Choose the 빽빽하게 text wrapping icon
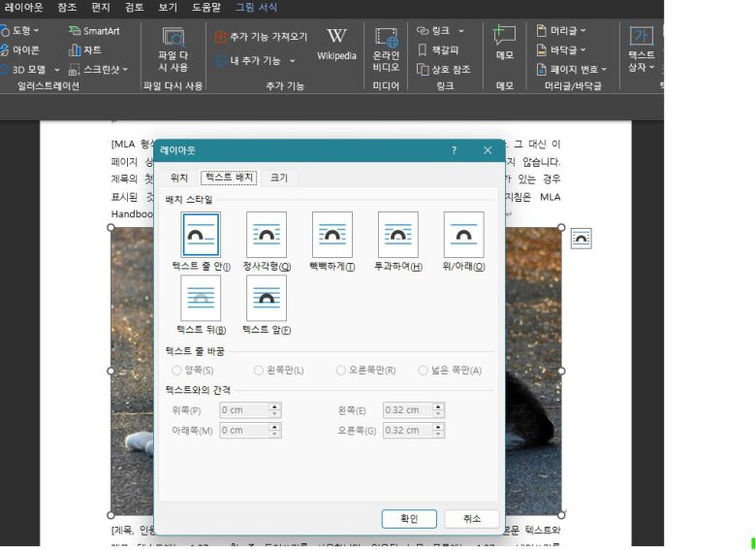Viewport: 756px width, 550px height. pos(331,235)
